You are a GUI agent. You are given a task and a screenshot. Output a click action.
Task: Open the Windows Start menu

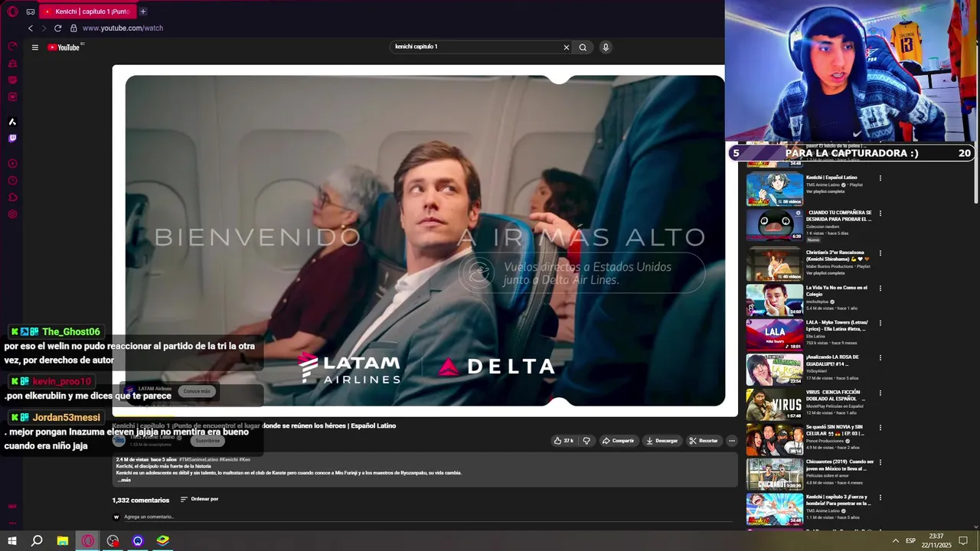pos(12,541)
